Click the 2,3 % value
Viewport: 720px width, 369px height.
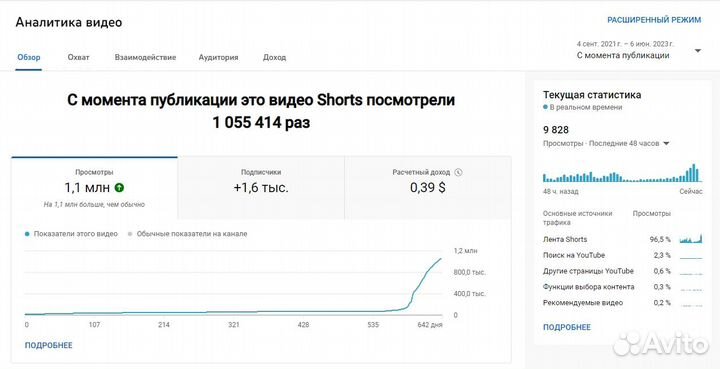point(662,255)
